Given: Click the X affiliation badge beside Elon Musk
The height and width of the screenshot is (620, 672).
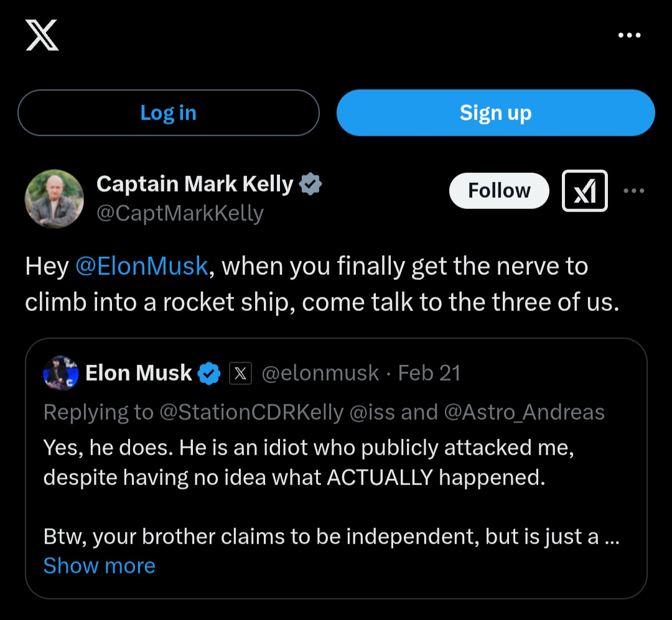Looking at the screenshot, I should [x=240, y=374].
